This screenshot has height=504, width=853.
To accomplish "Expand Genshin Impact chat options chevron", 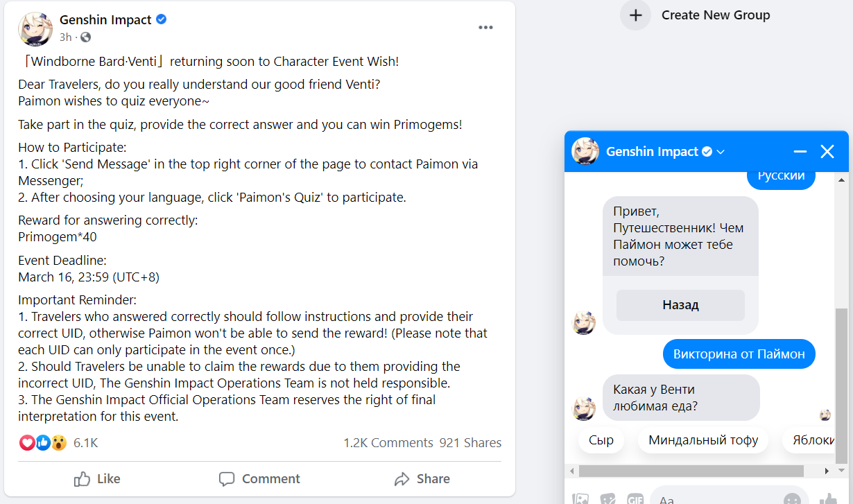I will click(x=721, y=152).
